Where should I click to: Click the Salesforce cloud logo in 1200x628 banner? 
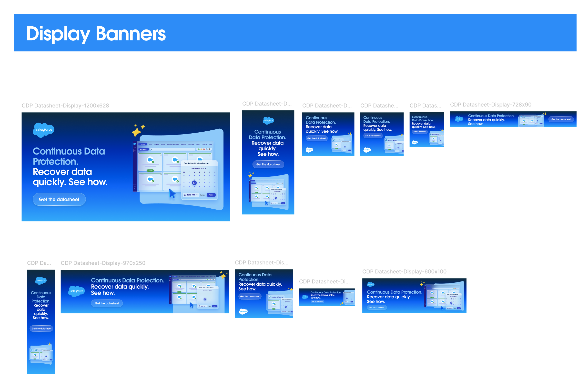[44, 130]
